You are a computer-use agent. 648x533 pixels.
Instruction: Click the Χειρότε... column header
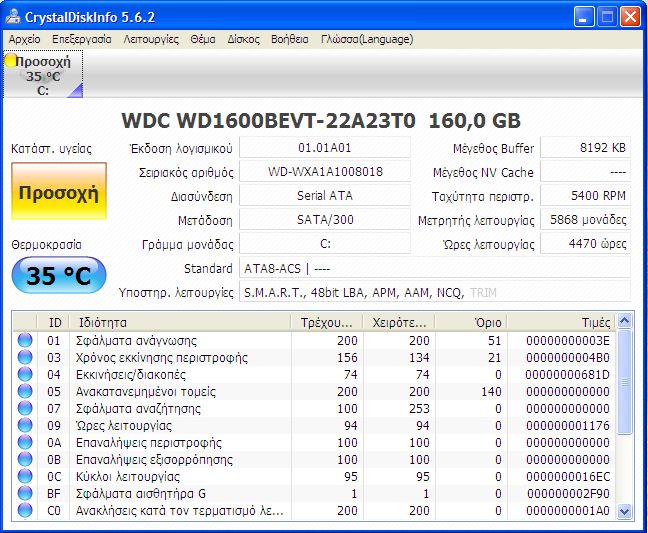[399, 322]
